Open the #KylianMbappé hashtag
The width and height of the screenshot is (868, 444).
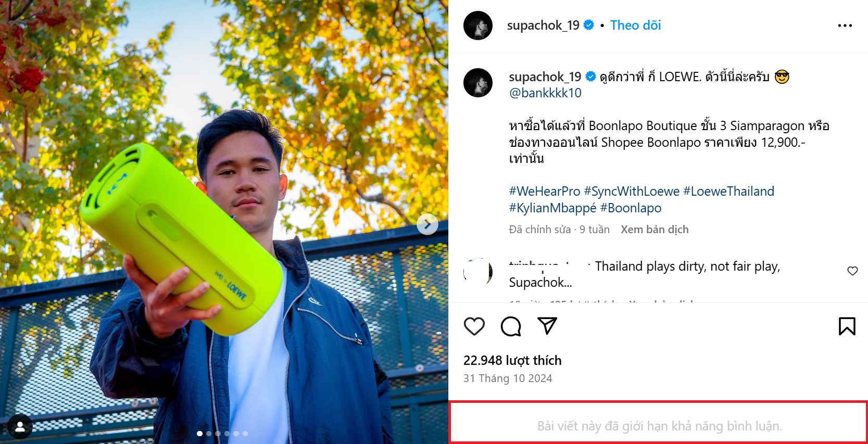552,208
